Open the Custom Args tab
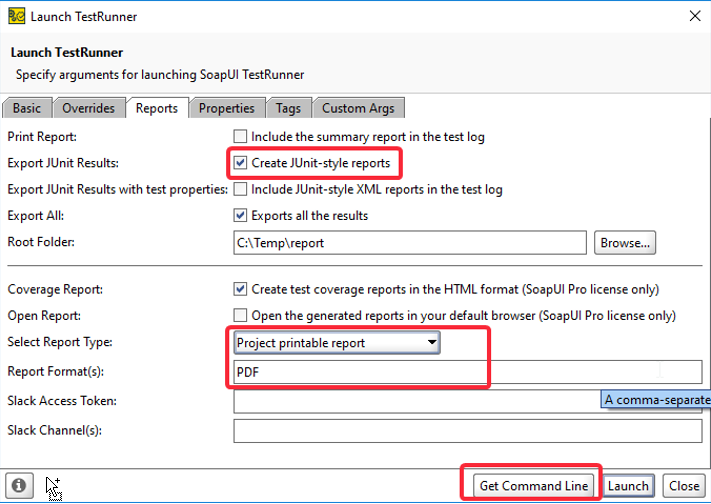Viewport: 711px width, 504px height. click(x=358, y=108)
